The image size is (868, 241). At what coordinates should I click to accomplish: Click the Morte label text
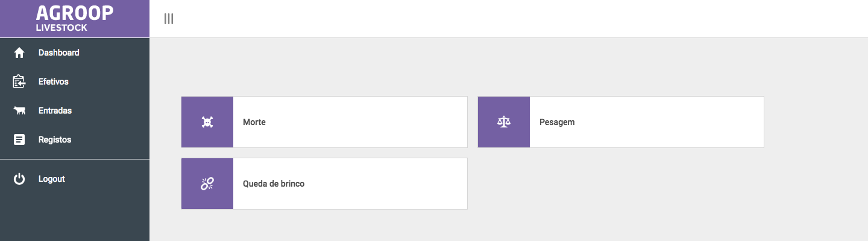254,122
